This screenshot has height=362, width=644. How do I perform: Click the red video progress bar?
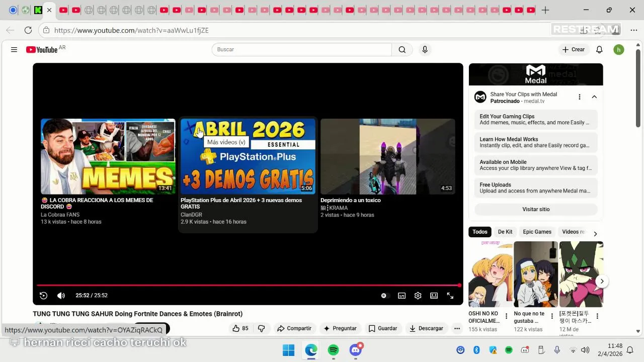coord(248,285)
